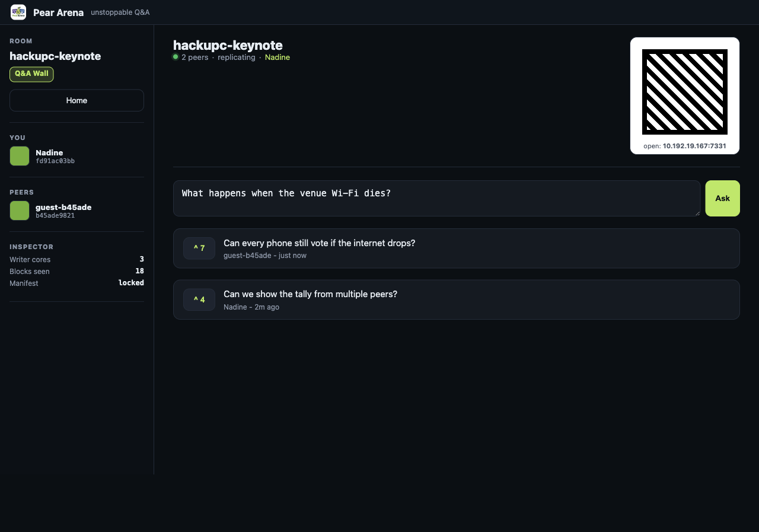Select the guest-b45ade peer name

coord(63,207)
